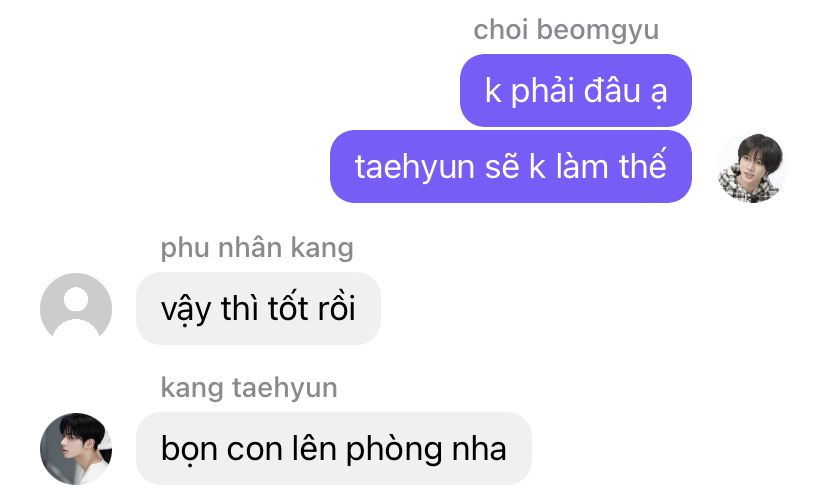Select the purple "k phải đâu ạ" bubble
The height and width of the screenshot is (501, 828).
[576, 90]
